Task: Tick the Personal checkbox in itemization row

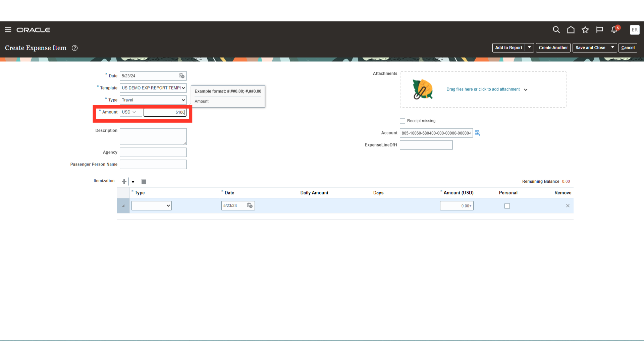Action: coord(507,206)
